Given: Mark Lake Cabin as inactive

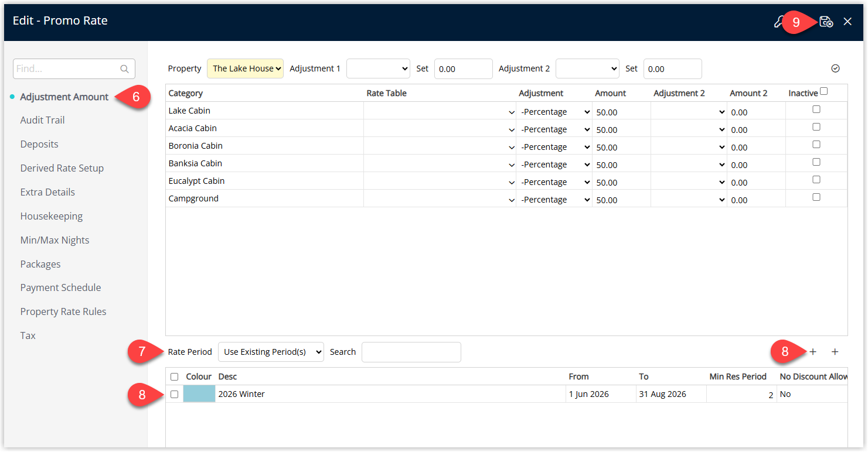Looking at the screenshot, I should click(816, 109).
